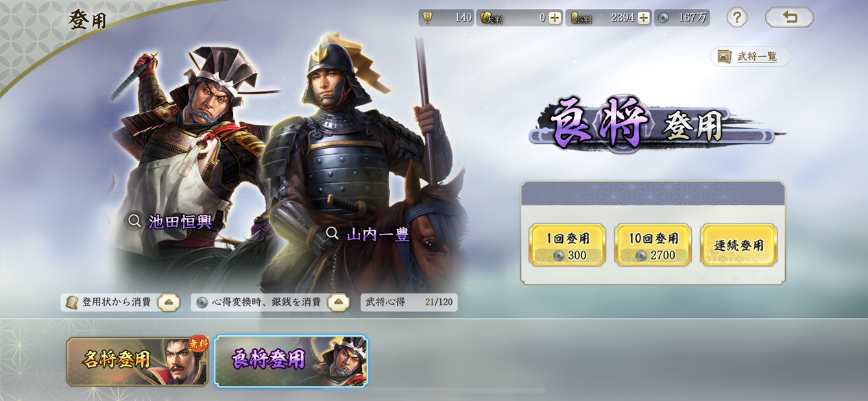Viewport: 868px width, 401px height.
Task: Recruit once with 1回登用 for 300
Action: point(568,245)
